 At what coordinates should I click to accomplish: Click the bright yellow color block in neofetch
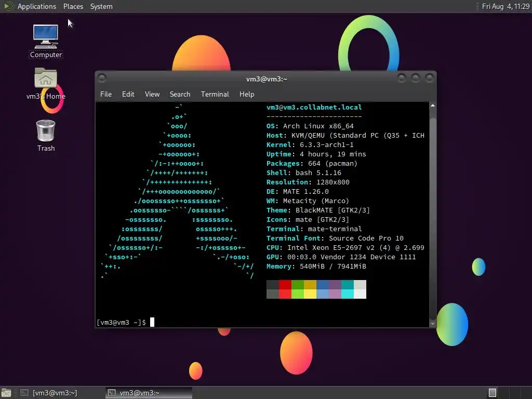tap(310, 294)
